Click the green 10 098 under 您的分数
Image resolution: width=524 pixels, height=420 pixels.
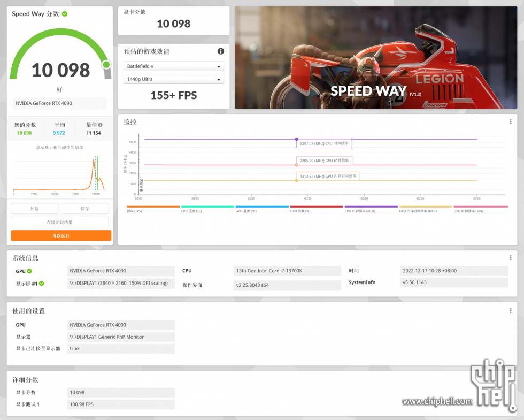tap(25, 133)
